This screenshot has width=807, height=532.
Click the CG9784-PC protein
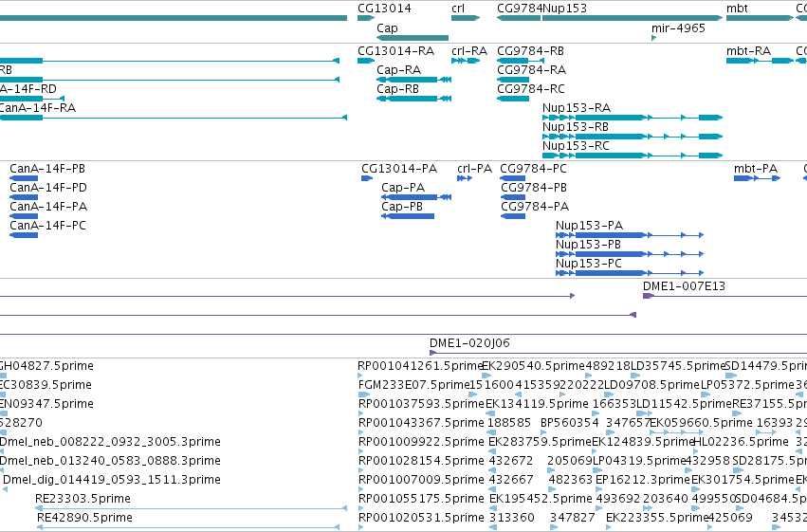click(x=513, y=178)
